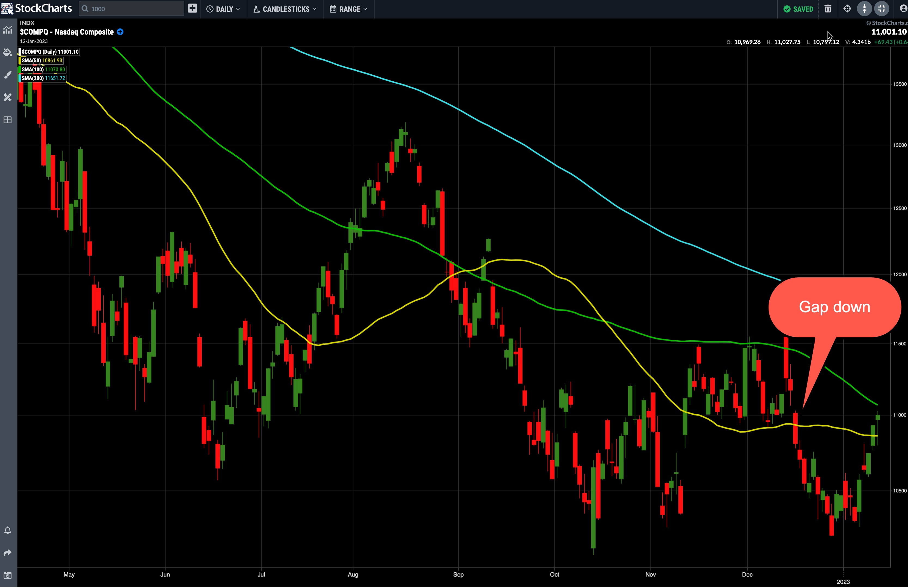Open the pencil-and-ruler drawing tools
908x588 pixels.
tap(8, 97)
